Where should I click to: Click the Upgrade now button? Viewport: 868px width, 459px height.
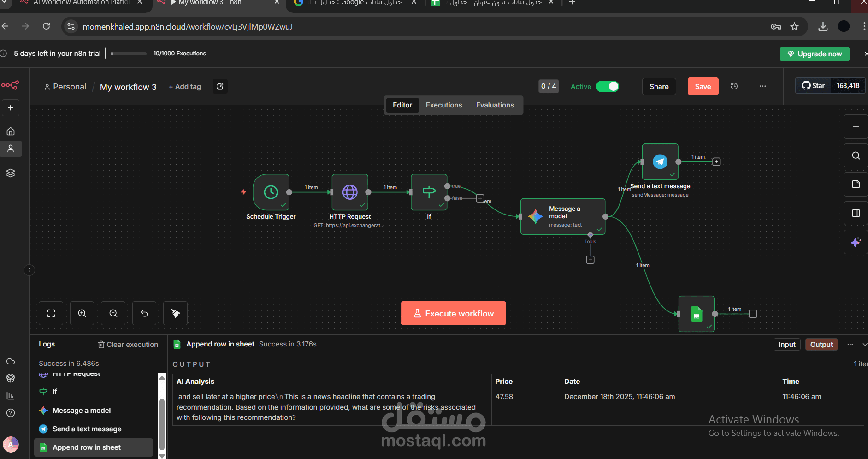(815, 54)
